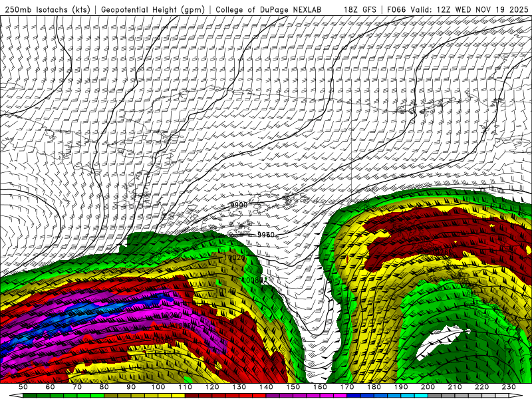Click the 150 knot label on the color scale

[x=293, y=387]
